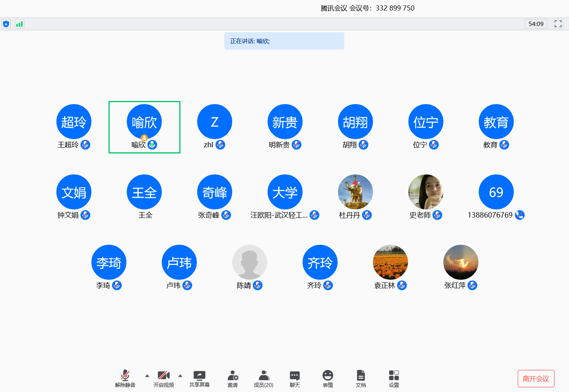Check the green network signal icon
The width and height of the screenshot is (569, 392).
19,24
